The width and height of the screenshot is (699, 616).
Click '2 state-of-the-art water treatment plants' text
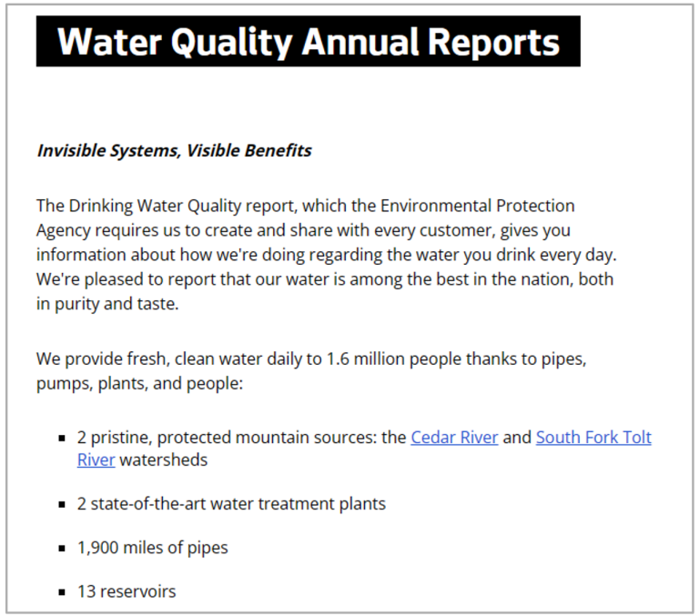pos(231,504)
